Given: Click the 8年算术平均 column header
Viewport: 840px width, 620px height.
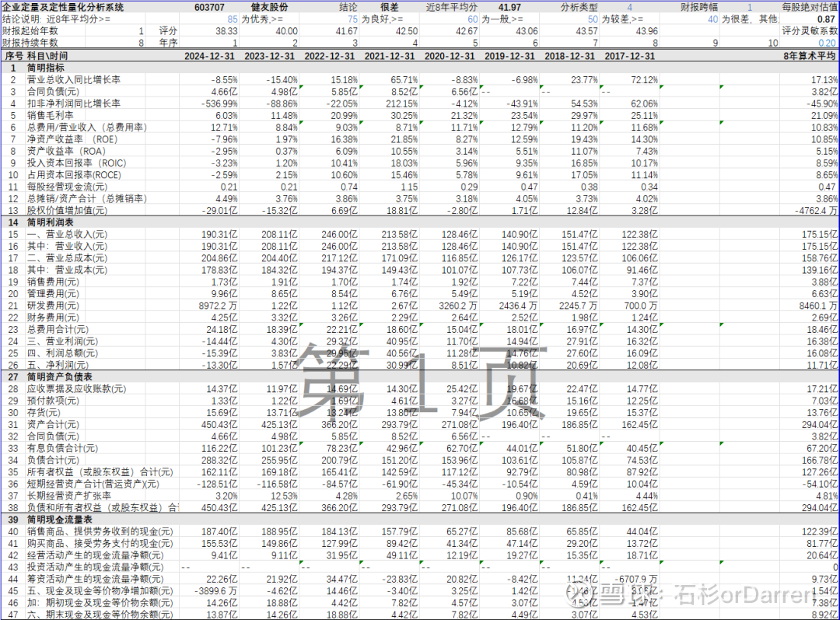Looking at the screenshot, I should point(809,56).
